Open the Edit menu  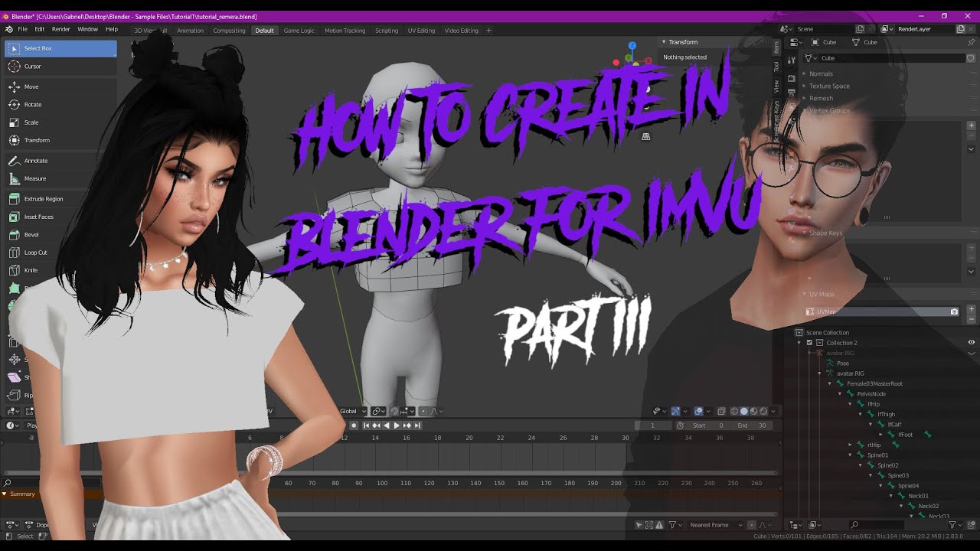click(x=40, y=29)
